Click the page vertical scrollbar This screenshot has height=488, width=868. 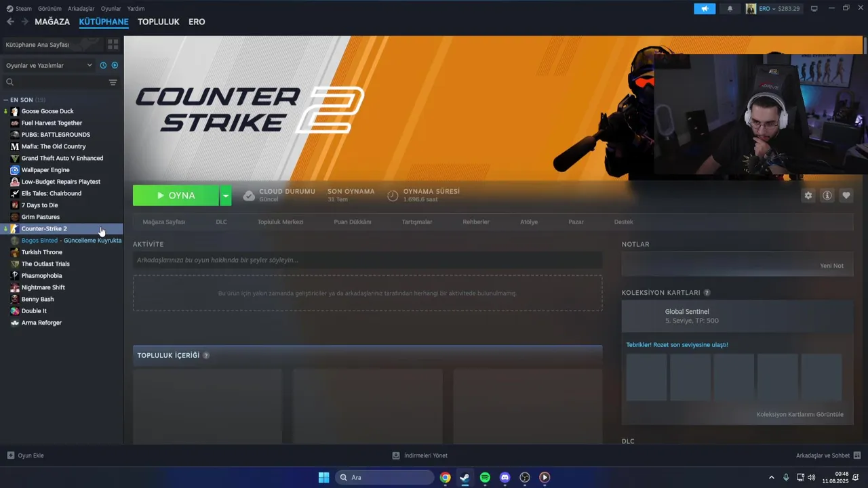[x=865, y=45]
